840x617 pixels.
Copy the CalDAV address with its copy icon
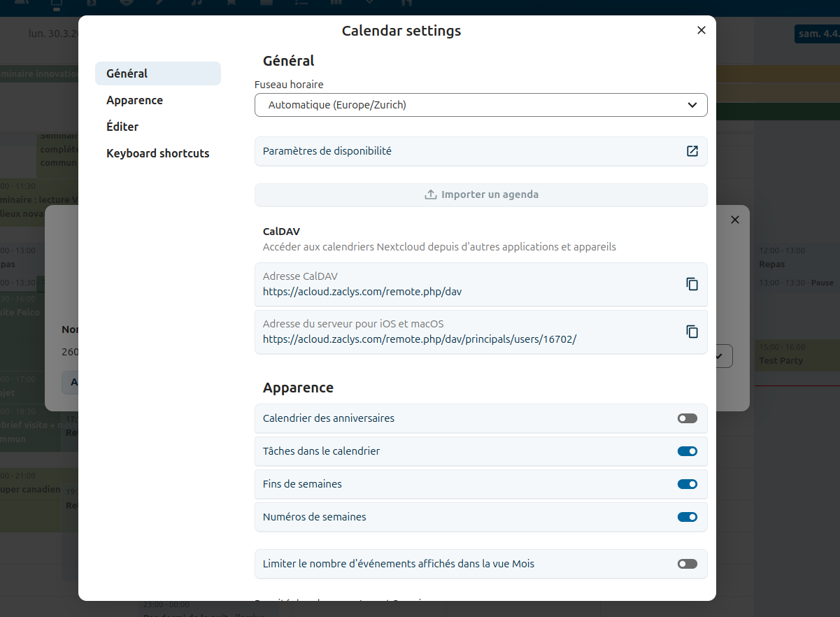tap(692, 284)
